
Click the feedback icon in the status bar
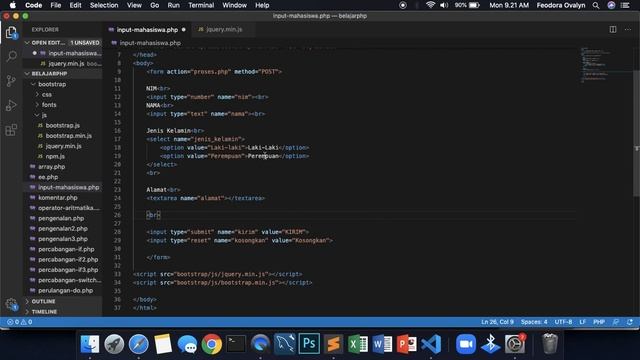[x=616, y=322]
